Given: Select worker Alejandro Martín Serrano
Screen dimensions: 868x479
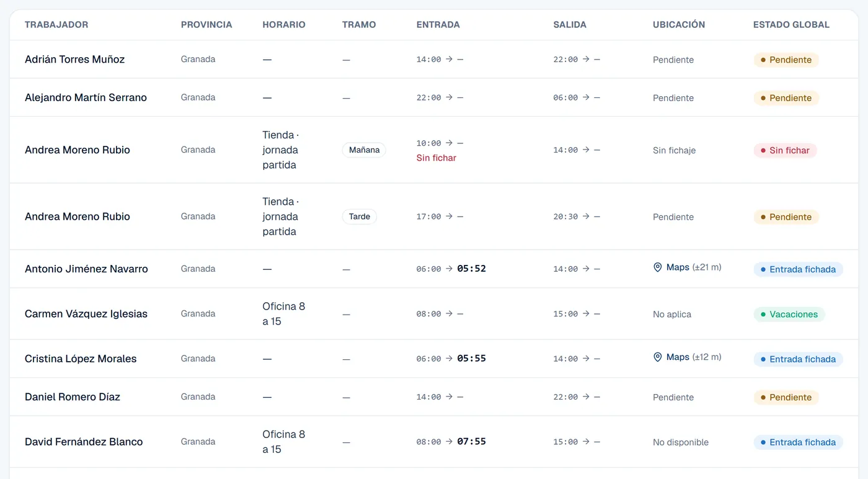Looking at the screenshot, I should (x=86, y=97).
